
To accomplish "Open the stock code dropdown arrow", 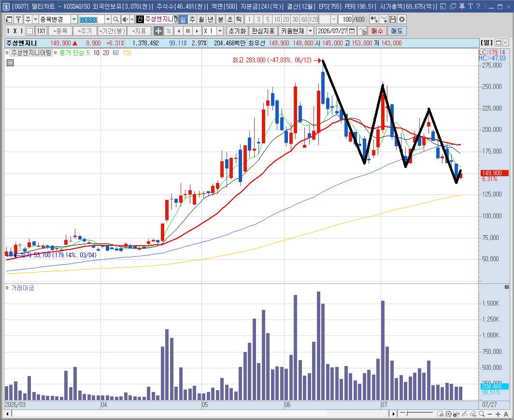I will (x=108, y=20).
